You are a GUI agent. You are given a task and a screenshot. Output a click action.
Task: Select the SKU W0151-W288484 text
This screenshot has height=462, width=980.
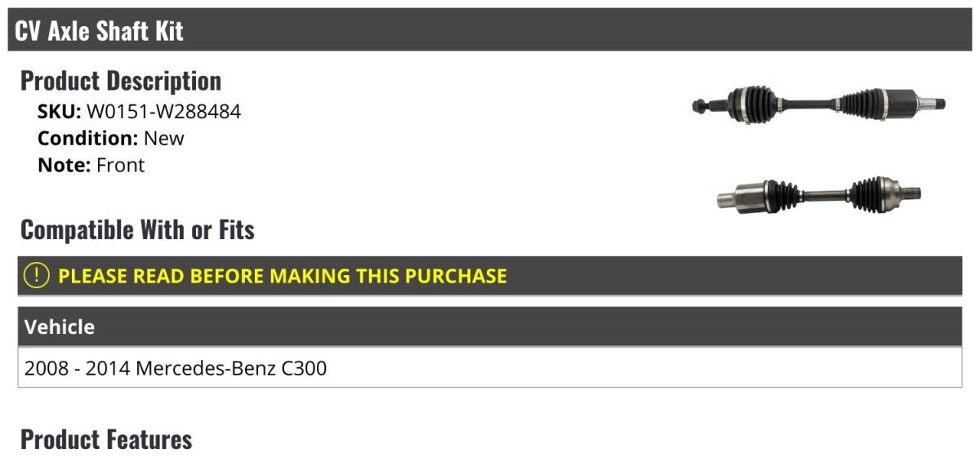tap(163, 111)
